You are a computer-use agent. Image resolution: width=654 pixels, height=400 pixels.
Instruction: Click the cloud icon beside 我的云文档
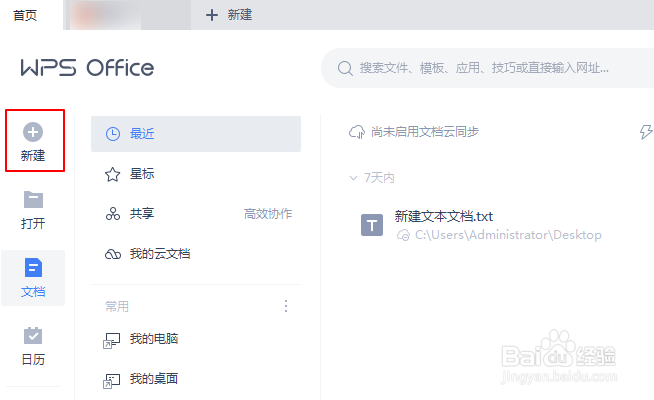coord(113,254)
